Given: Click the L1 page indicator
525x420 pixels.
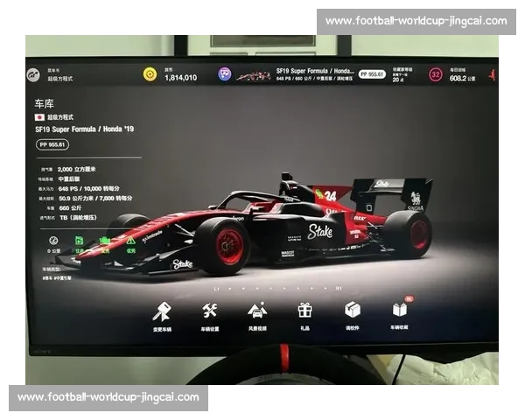Looking at the screenshot, I should click(217, 289).
